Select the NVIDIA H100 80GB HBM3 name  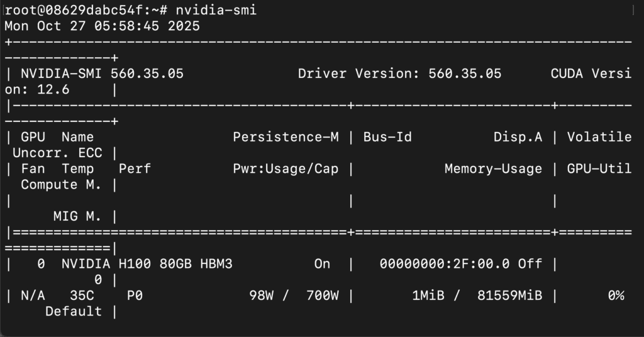pyautogui.click(x=147, y=264)
